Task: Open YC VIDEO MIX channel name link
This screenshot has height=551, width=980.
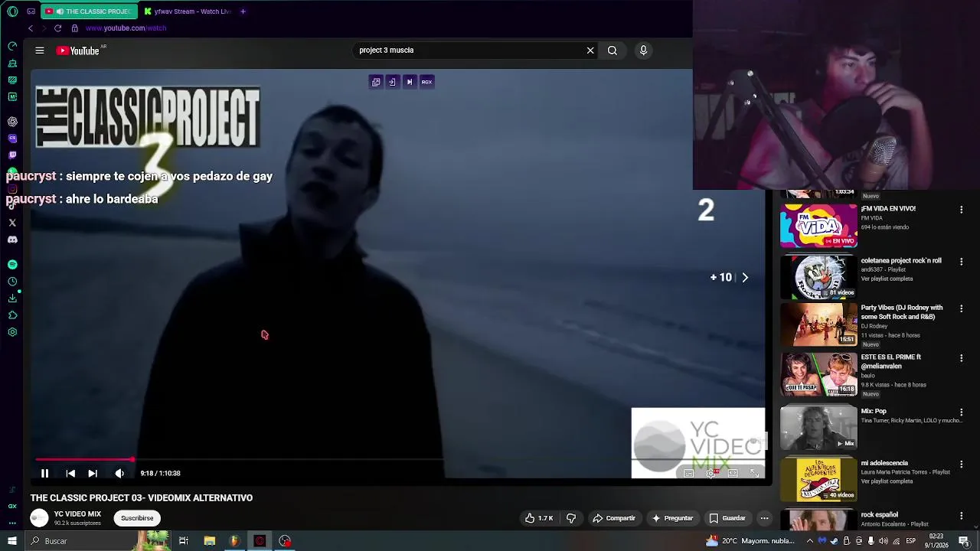Action: (77, 514)
